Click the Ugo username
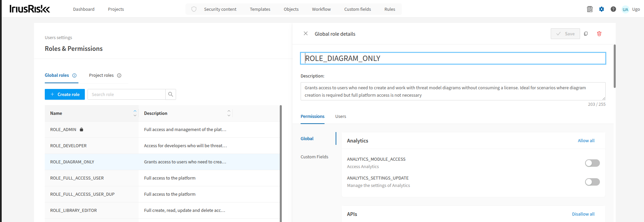 636,9
